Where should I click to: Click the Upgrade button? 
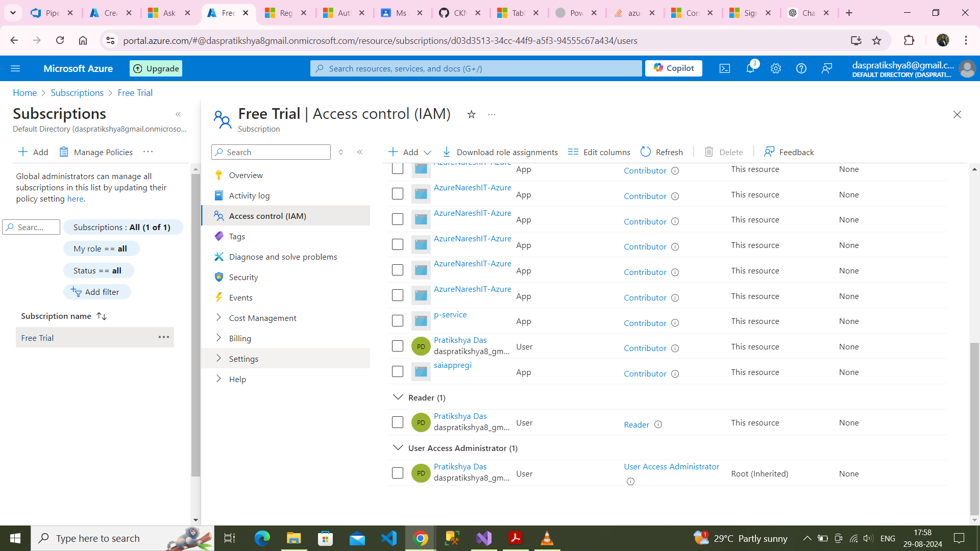[x=156, y=68]
